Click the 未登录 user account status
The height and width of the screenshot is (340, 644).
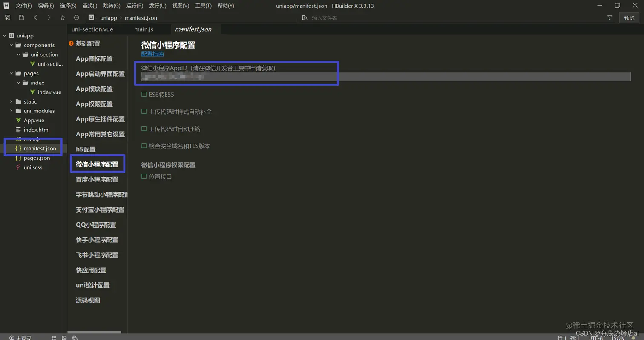20,337
